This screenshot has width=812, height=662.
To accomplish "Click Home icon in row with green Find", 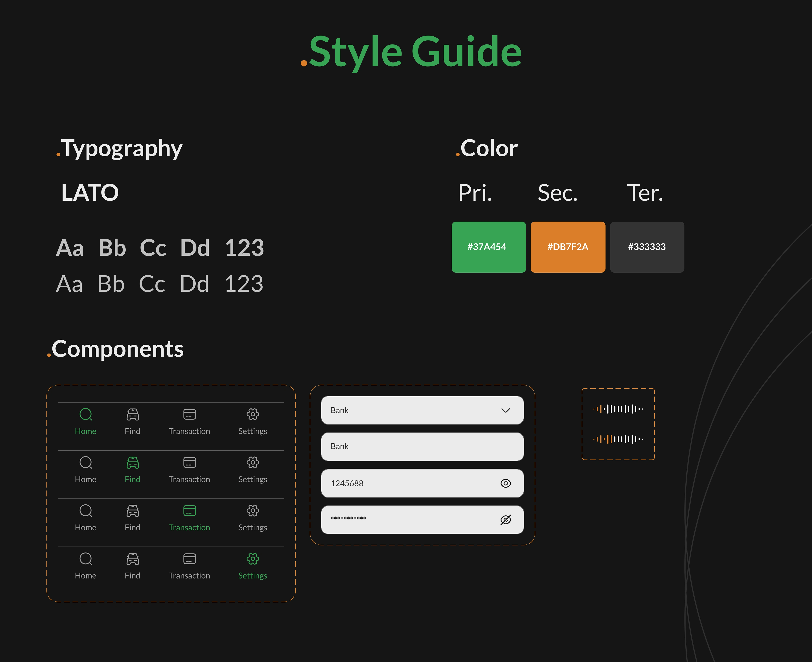I will coord(86,462).
